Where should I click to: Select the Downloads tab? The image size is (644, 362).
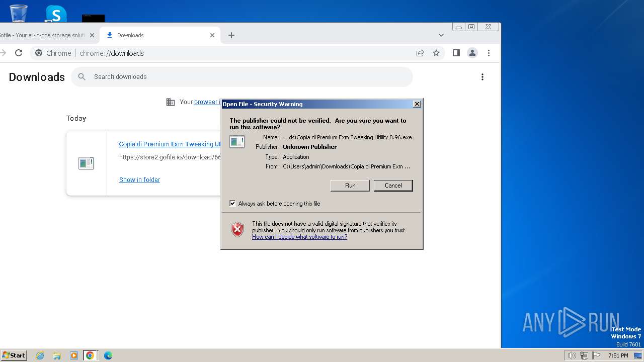point(159,35)
